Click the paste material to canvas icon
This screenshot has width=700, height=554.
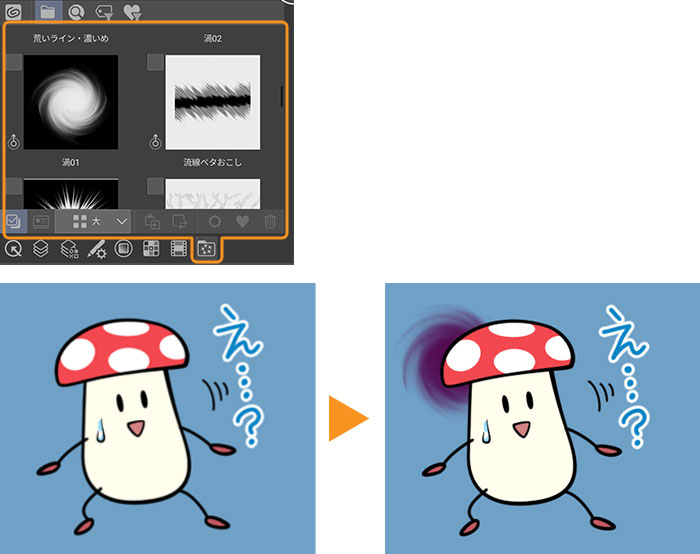[152, 221]
